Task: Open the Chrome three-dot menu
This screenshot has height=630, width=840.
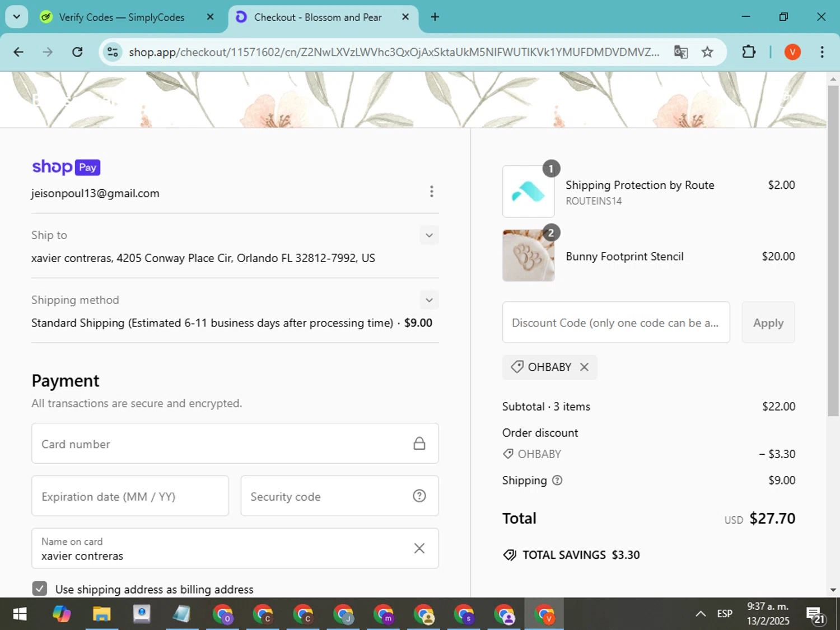Action: 822,52
